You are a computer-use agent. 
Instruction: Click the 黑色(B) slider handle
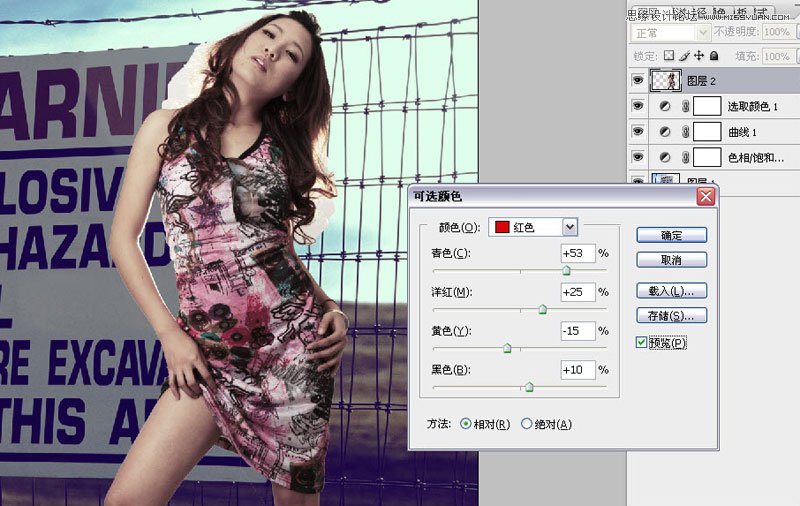[x=530, y=387]
